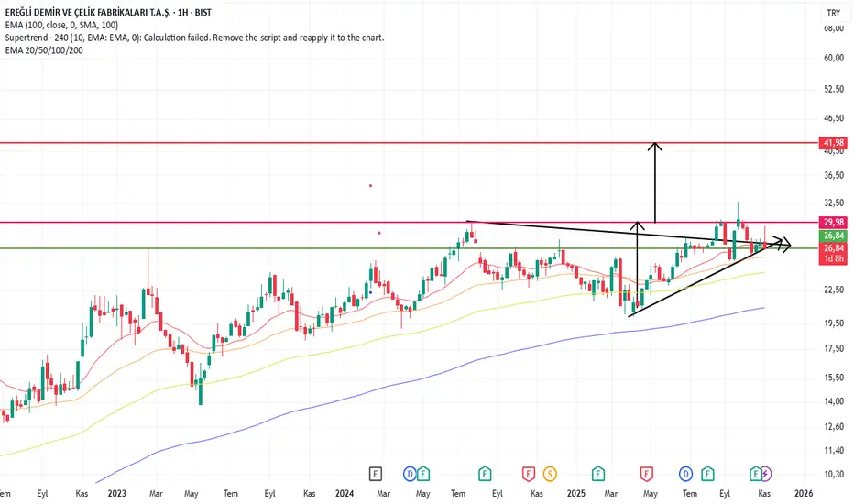
Task: Click green E marker beside May 2024 dividend
Action: [423, 474]
